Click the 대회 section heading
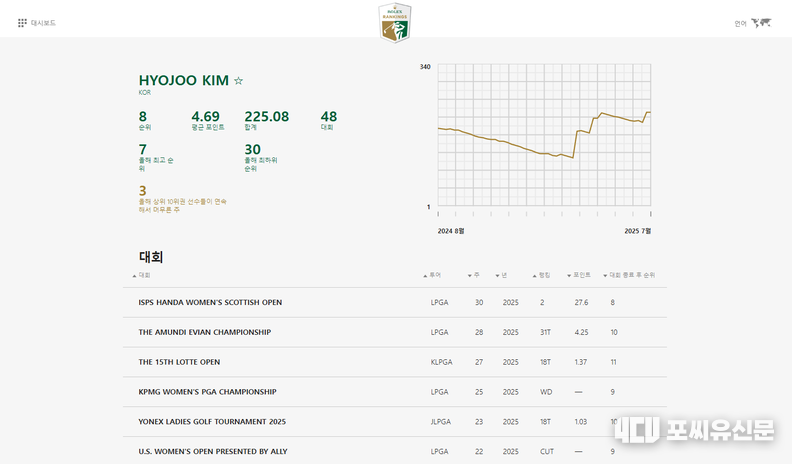This screenshot has height=464, width=792. point(151,257)
